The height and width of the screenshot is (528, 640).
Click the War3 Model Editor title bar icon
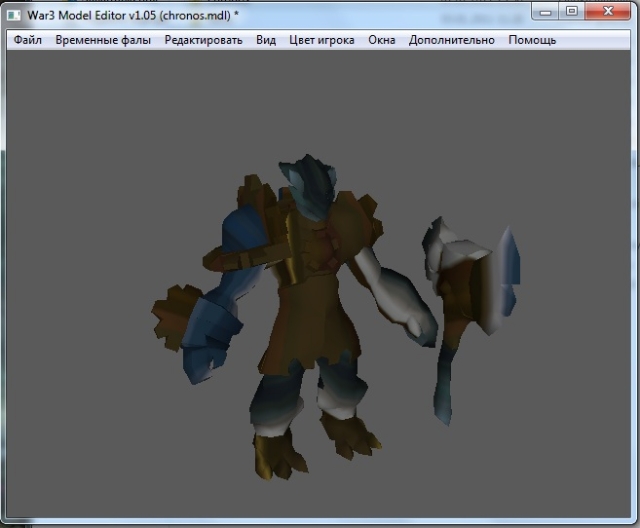pos(14,16)
